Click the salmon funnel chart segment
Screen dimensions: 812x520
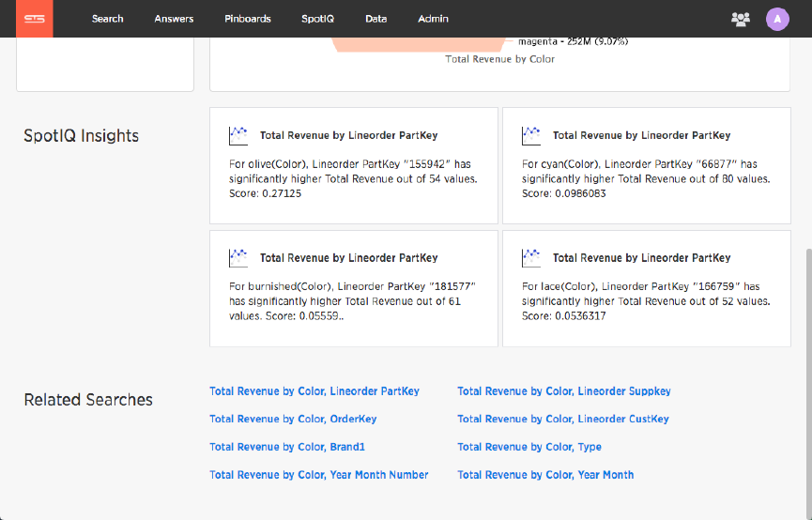(419, 44)
